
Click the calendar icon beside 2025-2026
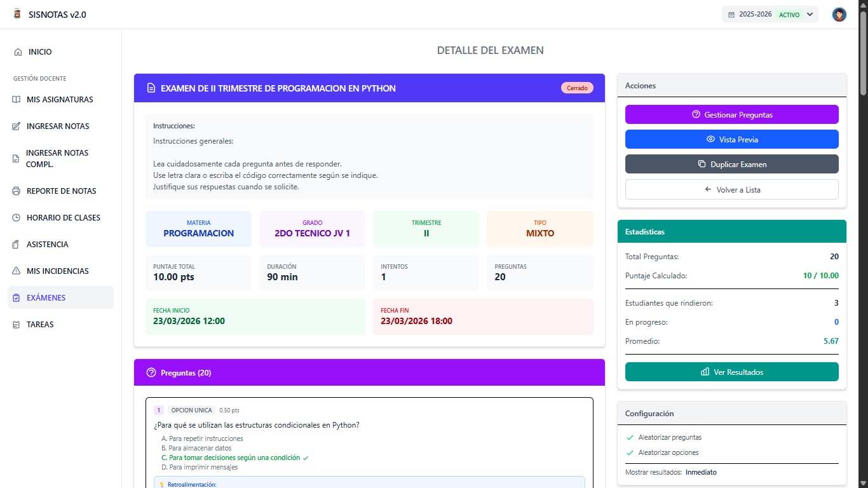(x=731, y=15)
